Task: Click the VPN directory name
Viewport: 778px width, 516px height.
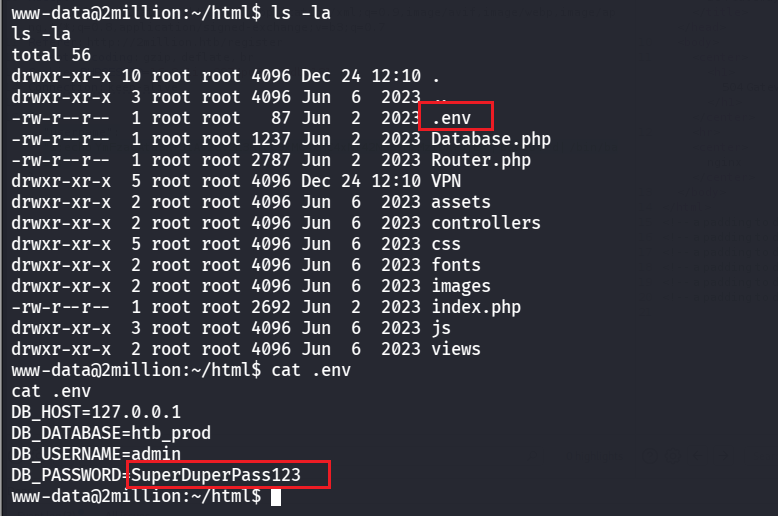Action: 446,181
